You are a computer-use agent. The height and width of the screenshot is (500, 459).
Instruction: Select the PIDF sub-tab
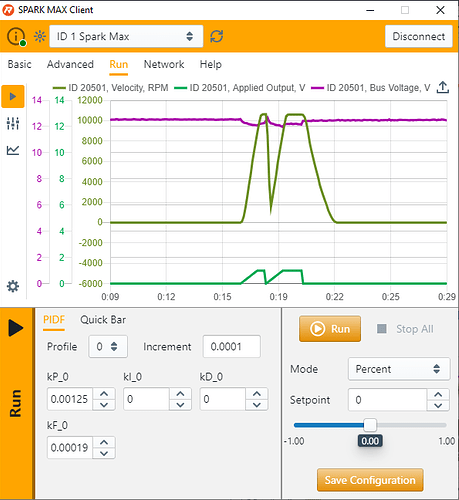(x=54, y=320)
